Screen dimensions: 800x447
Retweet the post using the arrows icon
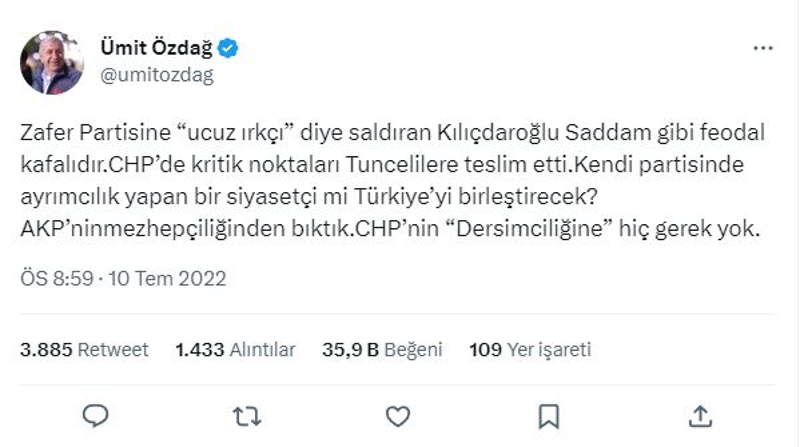pos(247,416)
